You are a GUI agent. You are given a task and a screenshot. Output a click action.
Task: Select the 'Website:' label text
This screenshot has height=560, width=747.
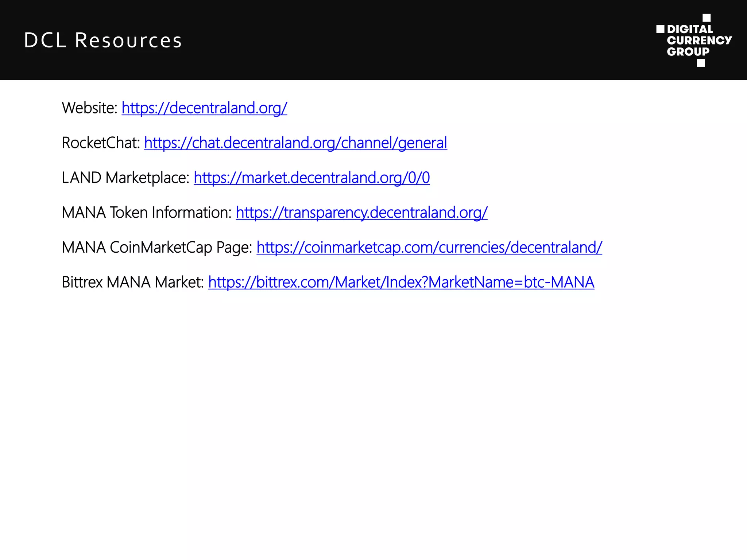coord(89,108)
